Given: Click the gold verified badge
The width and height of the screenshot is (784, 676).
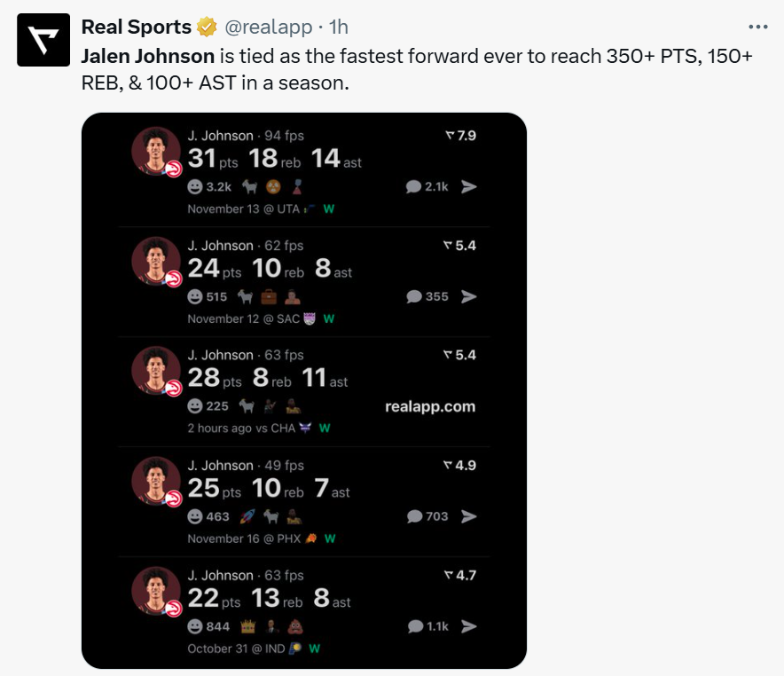Looking at the screenshot, I should tap(207, 28).
